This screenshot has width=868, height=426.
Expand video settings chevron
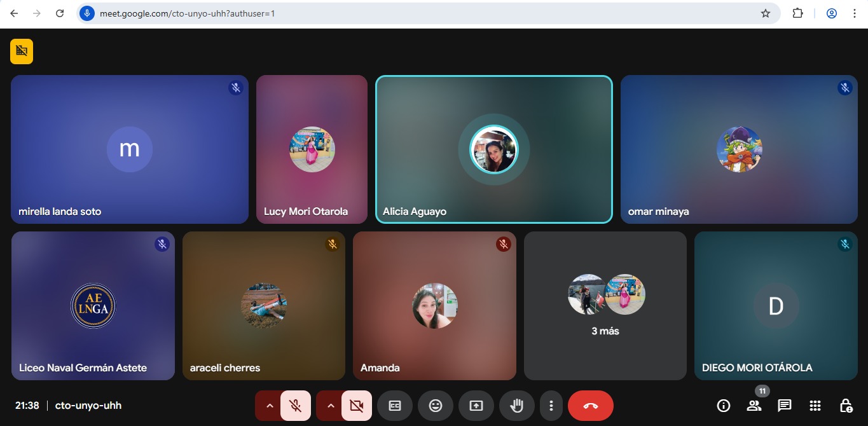point(331,406)
